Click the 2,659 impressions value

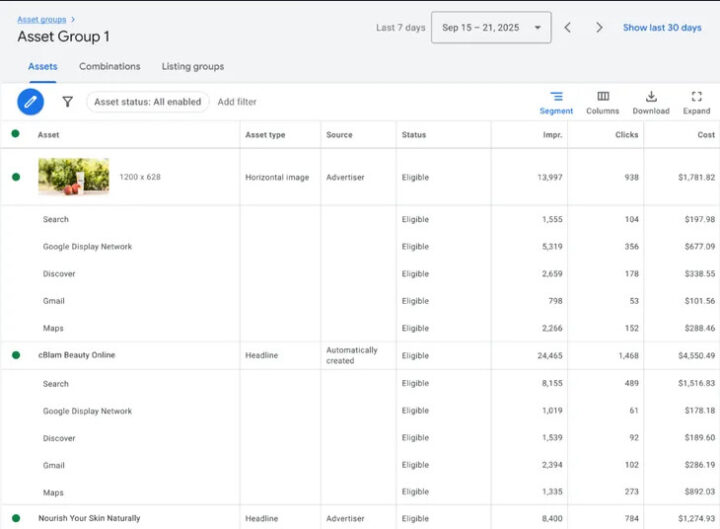pyautogui.click(x=552, y=274)
